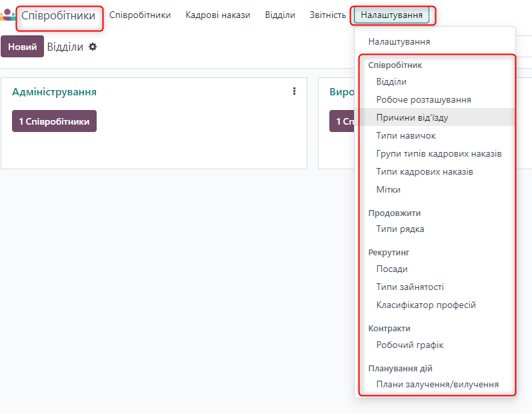Viewport: 532px width, 414px height.
Task: Open the Кадрові накази menu
Action: coord(218,15)
